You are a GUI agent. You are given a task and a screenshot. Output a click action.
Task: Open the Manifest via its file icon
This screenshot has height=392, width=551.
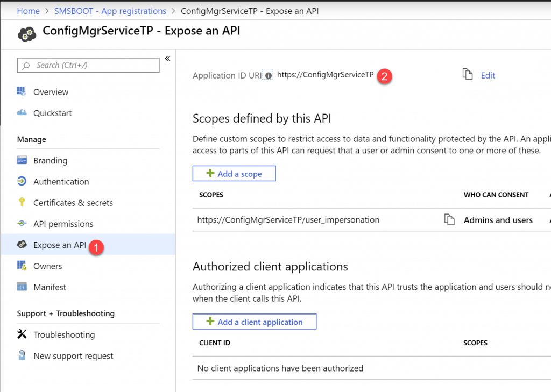click(x=22, y=287)
